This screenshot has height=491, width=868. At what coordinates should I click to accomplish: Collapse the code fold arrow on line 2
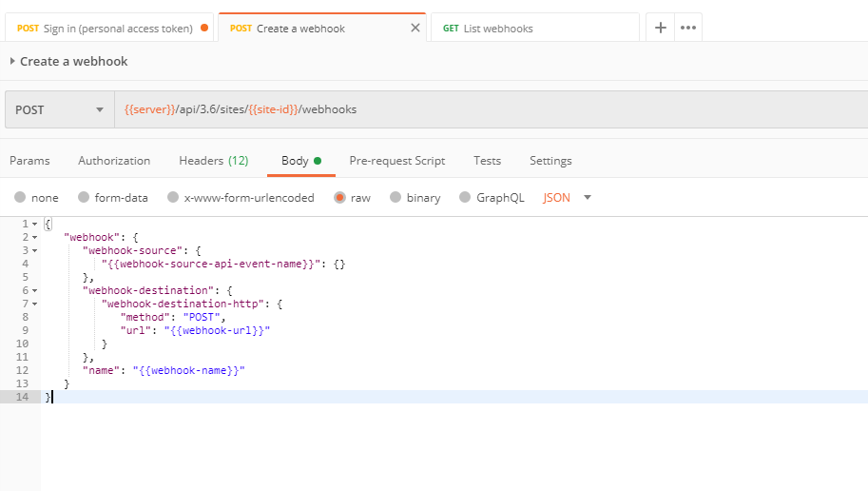coord(35,237)
